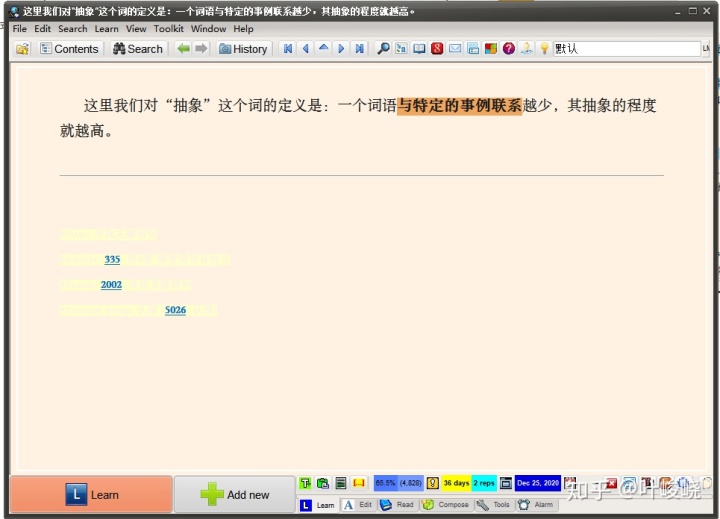Click the yellow 36 days interval field
Image resolution: width=720 pixels, height=519 pixels.
[x=456, y=483]
